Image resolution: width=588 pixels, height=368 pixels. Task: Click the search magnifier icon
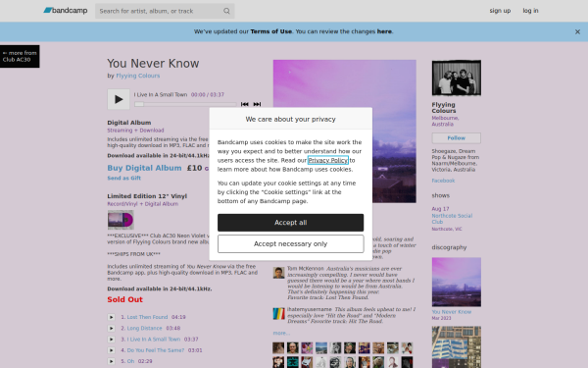tap(226, 11)
